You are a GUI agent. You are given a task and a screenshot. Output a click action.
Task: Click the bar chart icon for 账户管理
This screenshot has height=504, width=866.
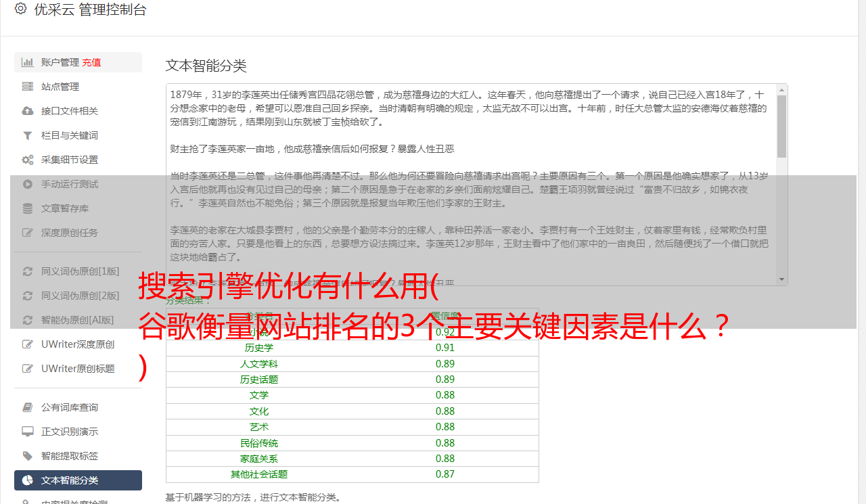tap(28, 62)
